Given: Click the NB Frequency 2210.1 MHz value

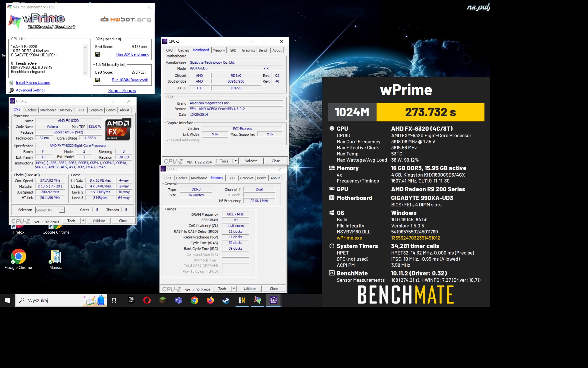Looking at the screenshot, I should 259,201.
